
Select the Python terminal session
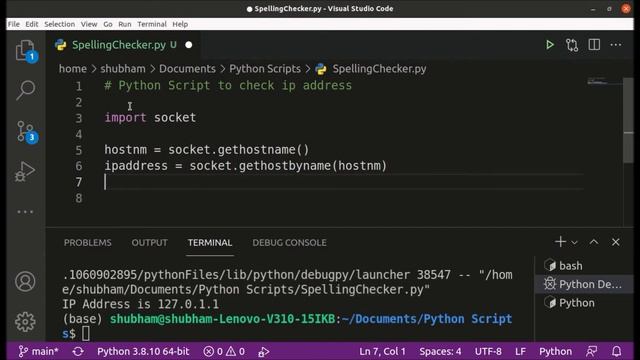point(584,303)
